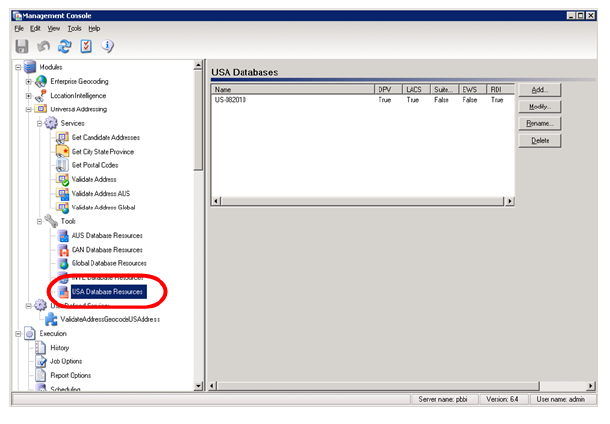Collapse the Modules tree node
This screenshot has width=610, height=424.
[18, 67]
